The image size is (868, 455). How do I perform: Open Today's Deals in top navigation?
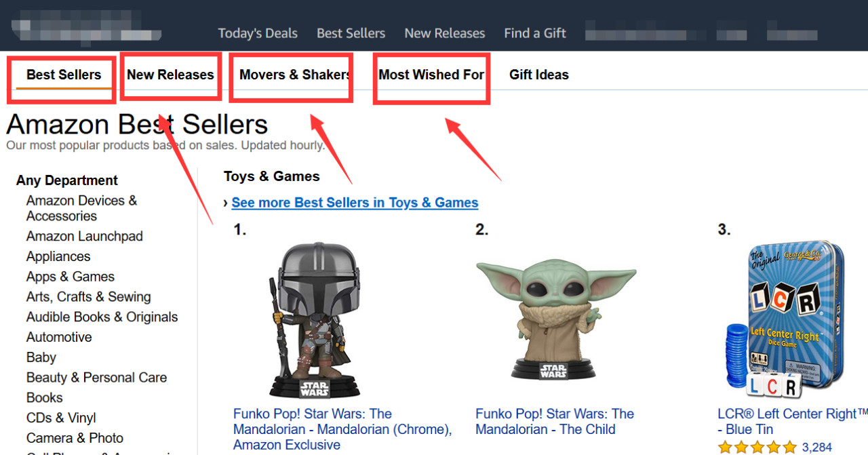pyautogui.click(x=258, y=33)
